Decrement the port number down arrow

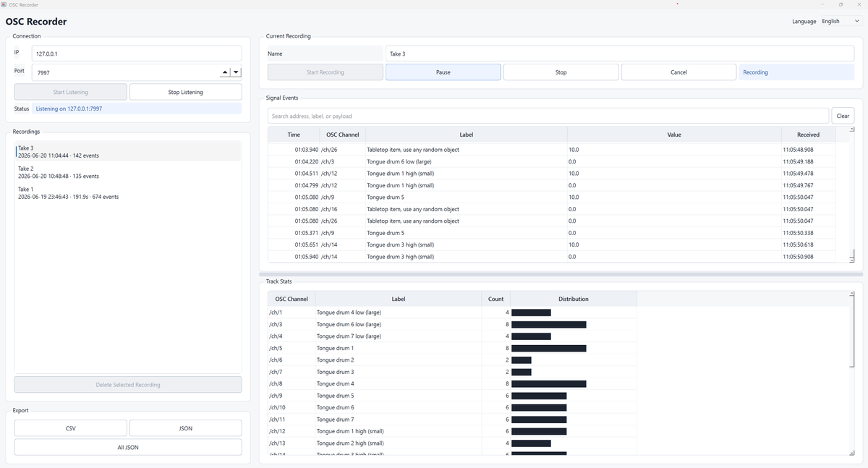(x=236, y=72)
